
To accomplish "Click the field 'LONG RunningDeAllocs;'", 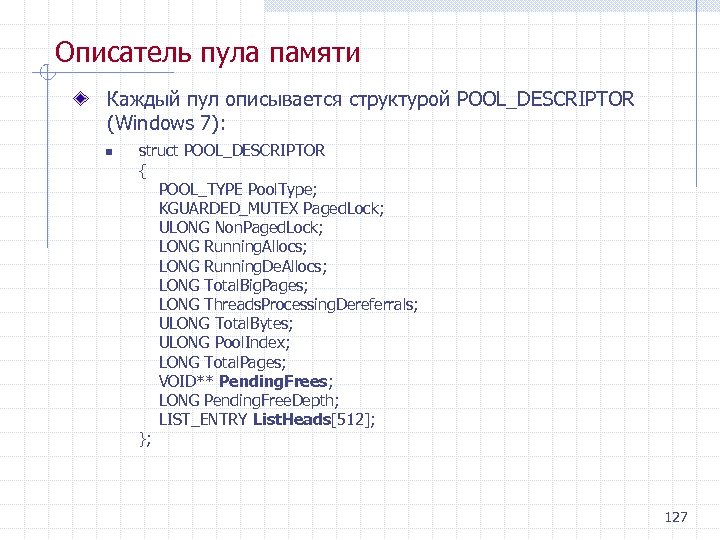I will [x=243, y=266].
